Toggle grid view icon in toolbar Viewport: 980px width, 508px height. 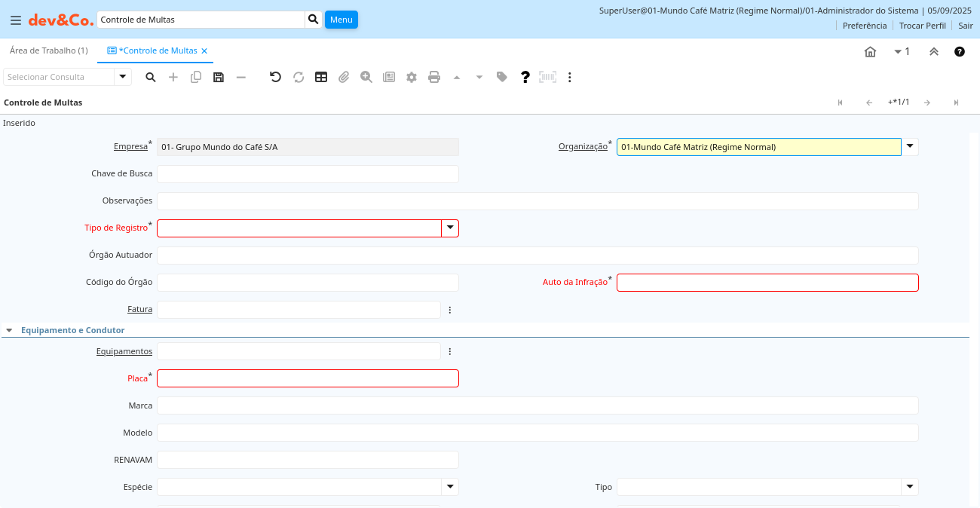point(321,77)
